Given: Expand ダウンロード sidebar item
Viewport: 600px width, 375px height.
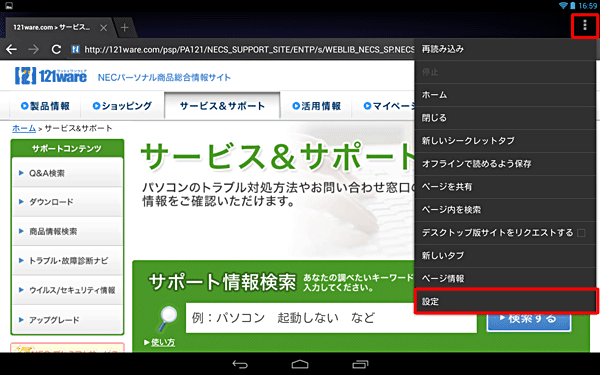Looking at the screenshot, I should 67,202.
